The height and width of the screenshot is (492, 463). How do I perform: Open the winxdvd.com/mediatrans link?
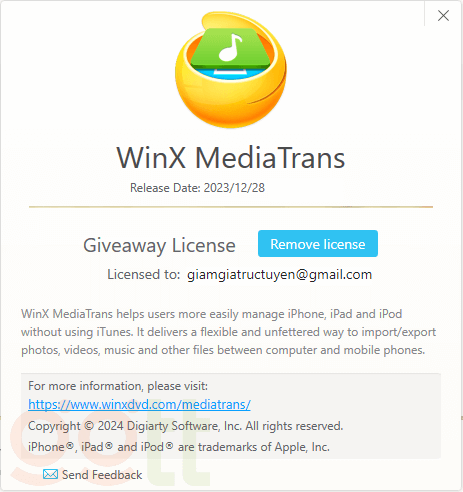[139, 404]
